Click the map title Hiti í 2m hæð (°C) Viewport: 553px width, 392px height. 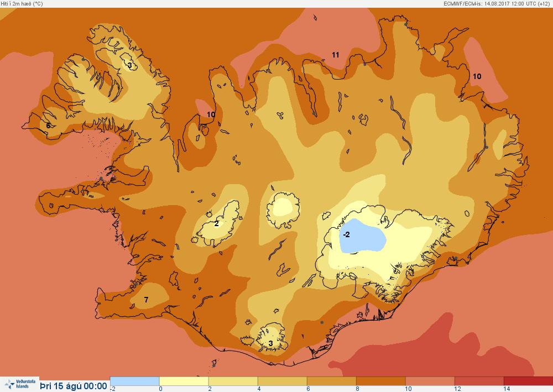click(x=22, y=3)
